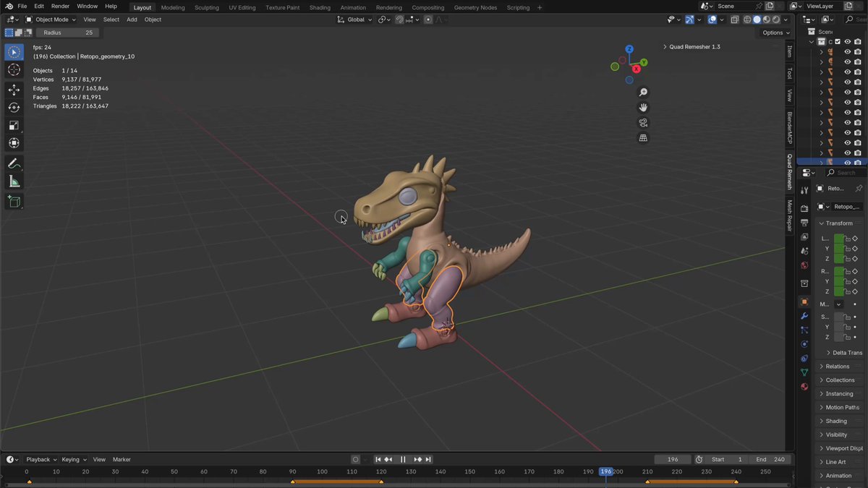Toggle X-ray view in viewport header
The width and height of the screenshot is (868, 488).
[x=735, y=20]
